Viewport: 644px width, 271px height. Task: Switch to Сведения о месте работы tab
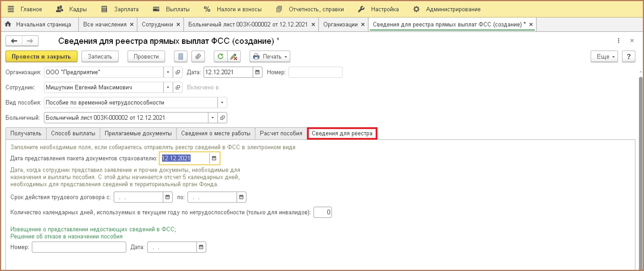(216, 133)
